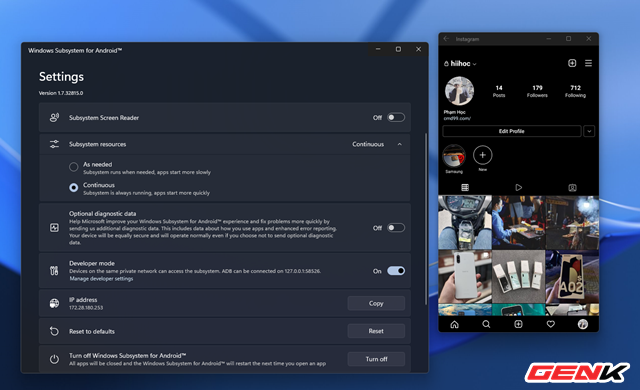Screen dimensions: 640x390
Task: Open Manage developer settings link
Action: pyautogui.click(x=101, y=279)
